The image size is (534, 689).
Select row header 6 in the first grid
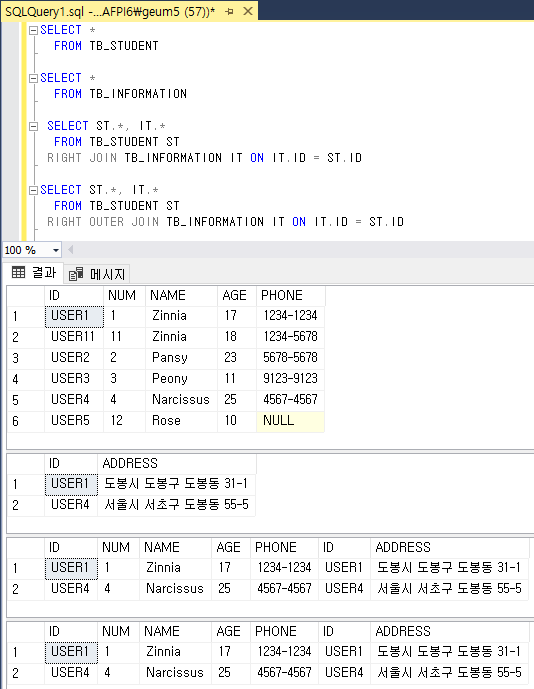pos(26,421)
